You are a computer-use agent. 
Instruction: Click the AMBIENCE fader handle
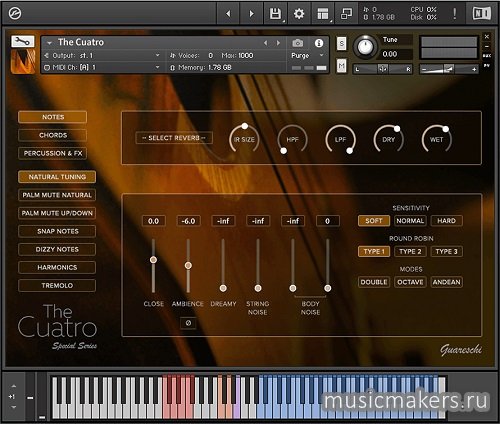[x=188, y=265]
